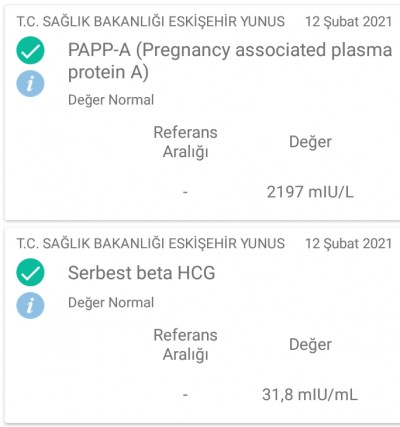Click the reference range dash for beta HCG
Viewport: 400px width, 427px height.
tap(185, 395)
